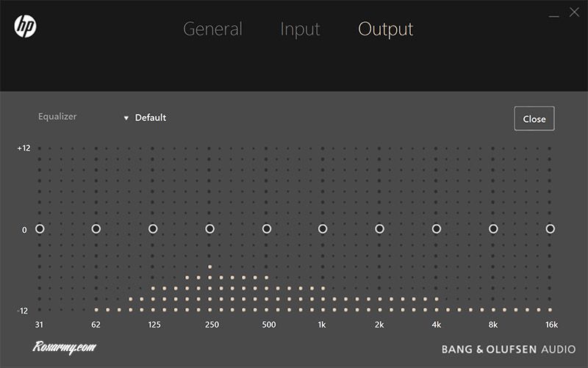Expand the Default equalizer preset dropdown
Screen dimensions: 588x368
tap(150, 118)
